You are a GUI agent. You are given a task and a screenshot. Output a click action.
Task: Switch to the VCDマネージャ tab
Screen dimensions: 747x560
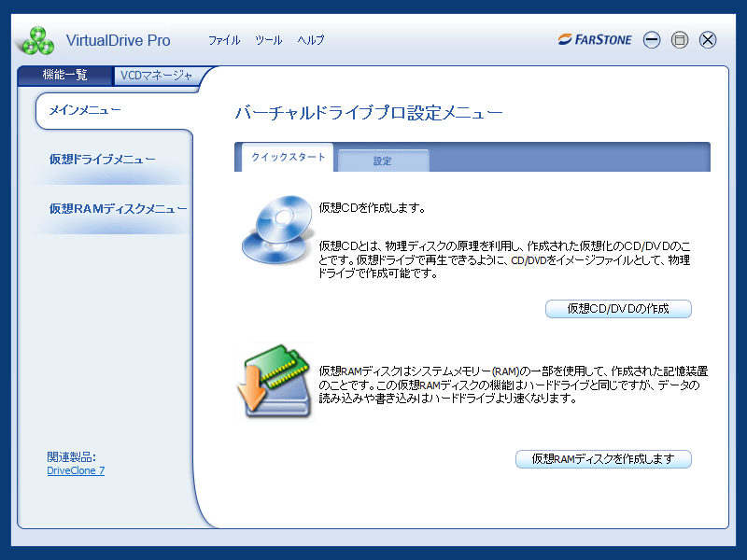pos(156,76)
